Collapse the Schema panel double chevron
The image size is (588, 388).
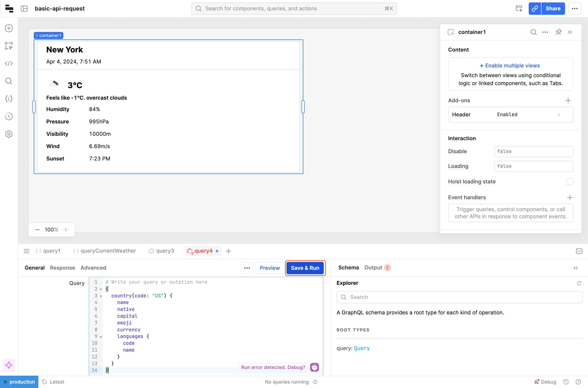tap(575, 268)
